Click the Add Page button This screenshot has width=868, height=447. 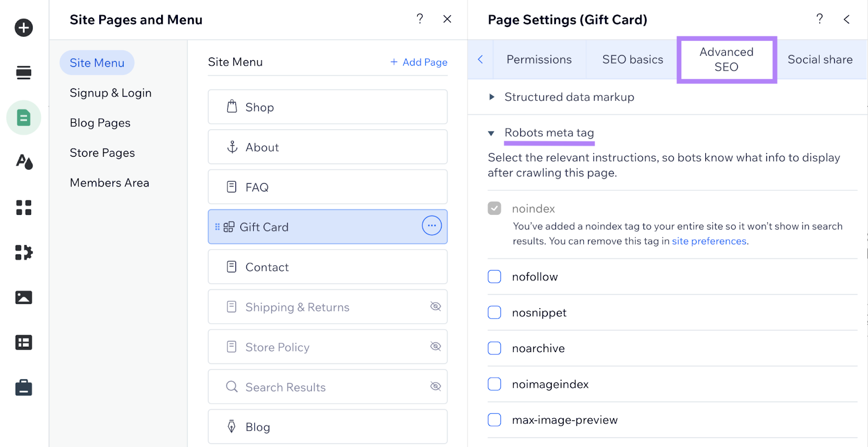point(419,62)
